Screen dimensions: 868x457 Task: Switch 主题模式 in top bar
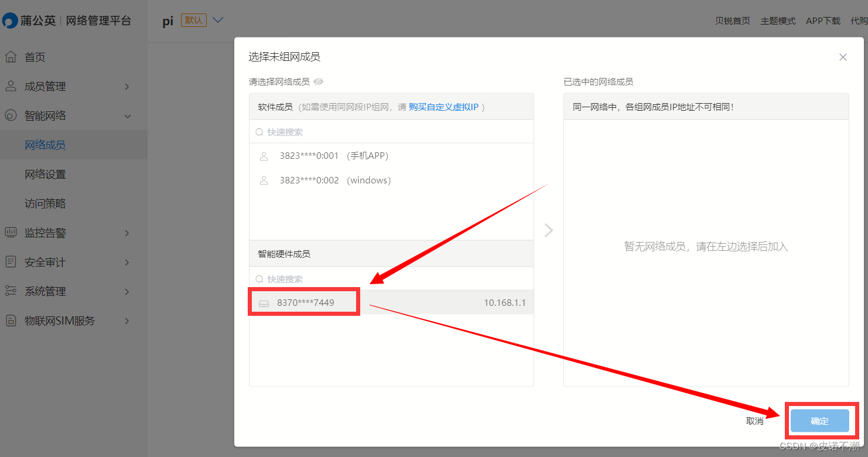pos(778,21)
